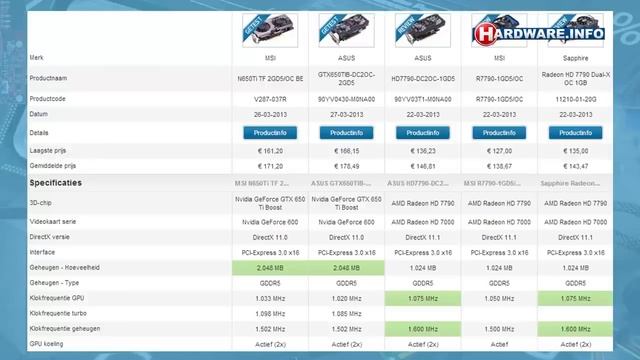This screenshot has width=640, height=360.
Task: Select product name GTX650TIB-DC2OC-2GD5
Action: point(346,79)
